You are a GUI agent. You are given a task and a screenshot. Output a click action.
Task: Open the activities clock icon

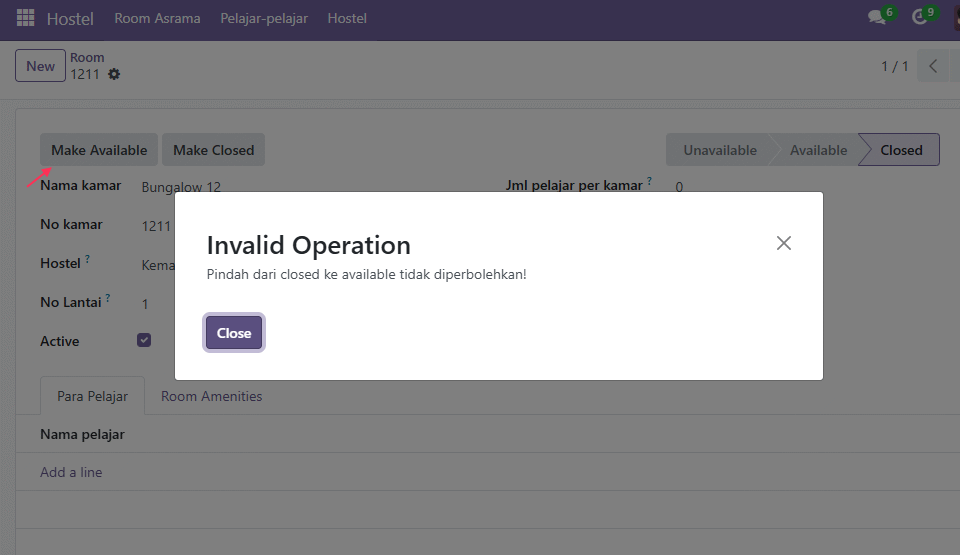tap(919, 17)
